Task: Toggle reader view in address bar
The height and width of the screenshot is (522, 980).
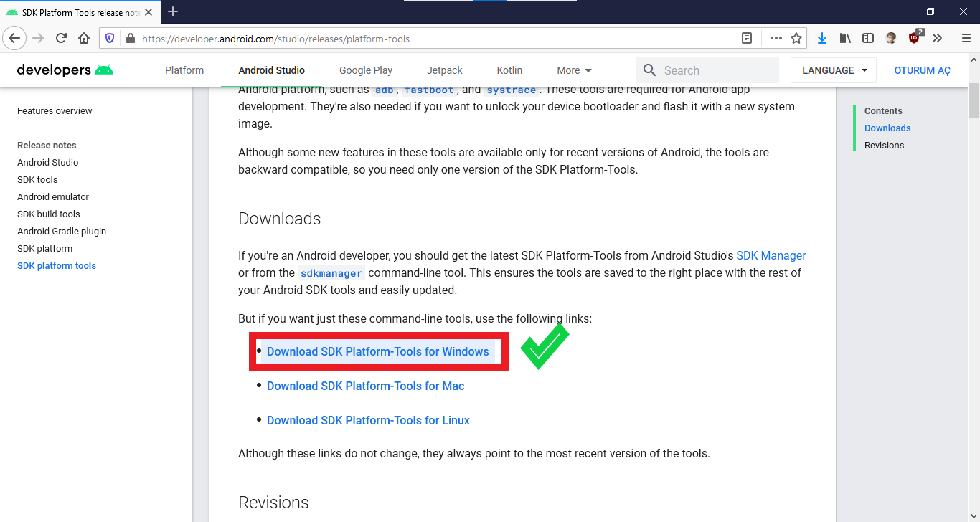Action: click(747, 39)
